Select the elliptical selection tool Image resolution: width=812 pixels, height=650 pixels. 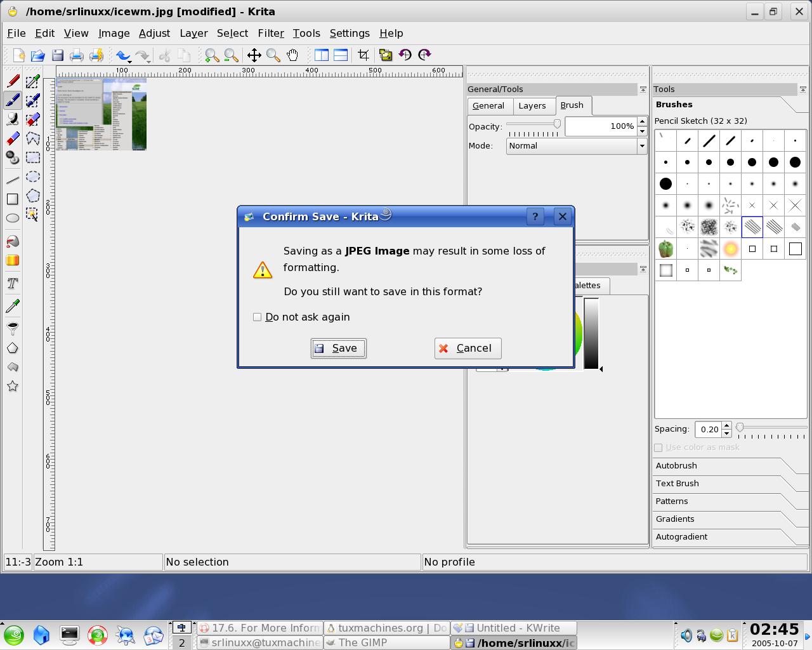tap(33, 176)
